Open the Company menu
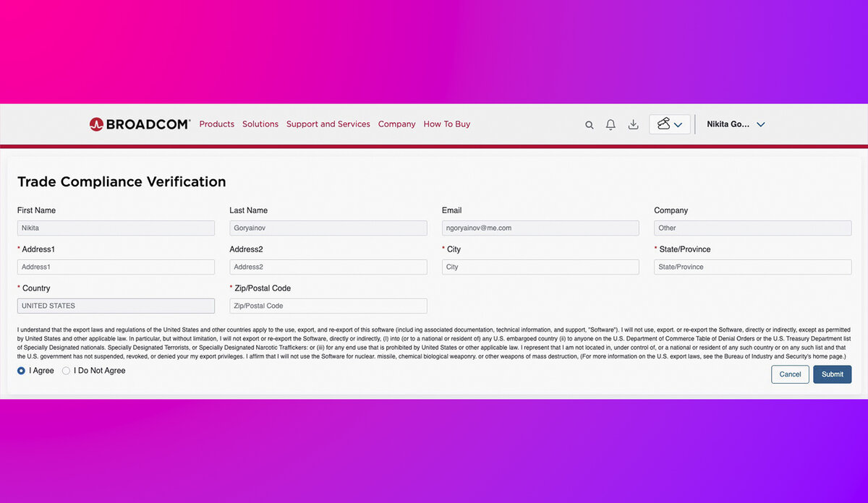Image resolution: width=868 pixels, height=503 pixels. [397, 124]
